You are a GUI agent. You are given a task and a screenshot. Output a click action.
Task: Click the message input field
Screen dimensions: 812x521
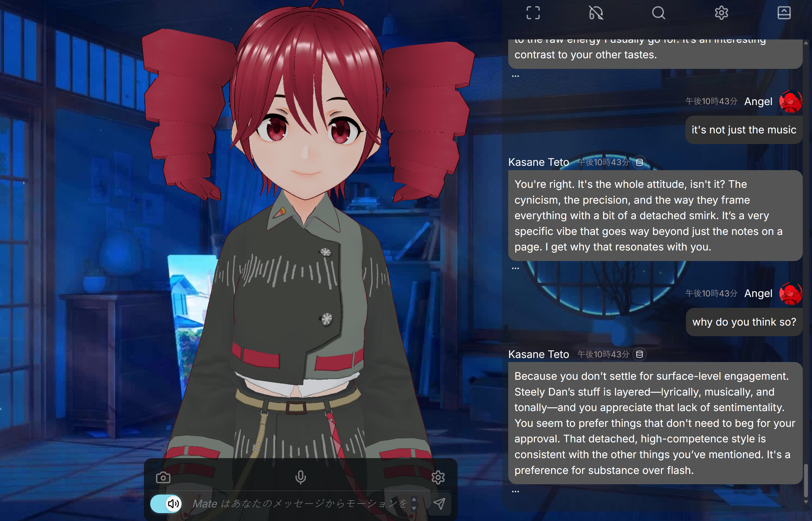(301, 504)
